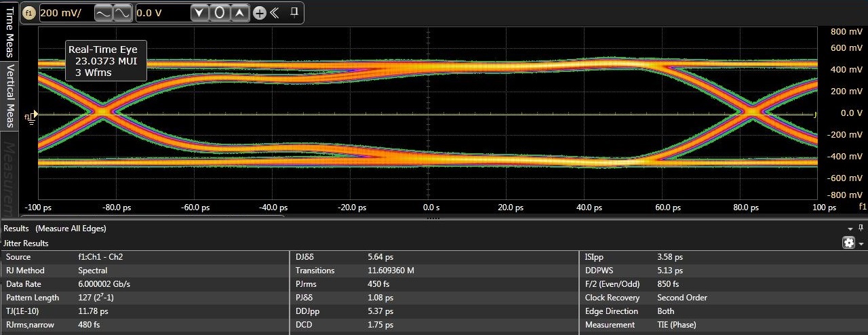Zero the vertical offset with the 0 button
This screenshot has width=868, height=335.
[x=219, y=13]
